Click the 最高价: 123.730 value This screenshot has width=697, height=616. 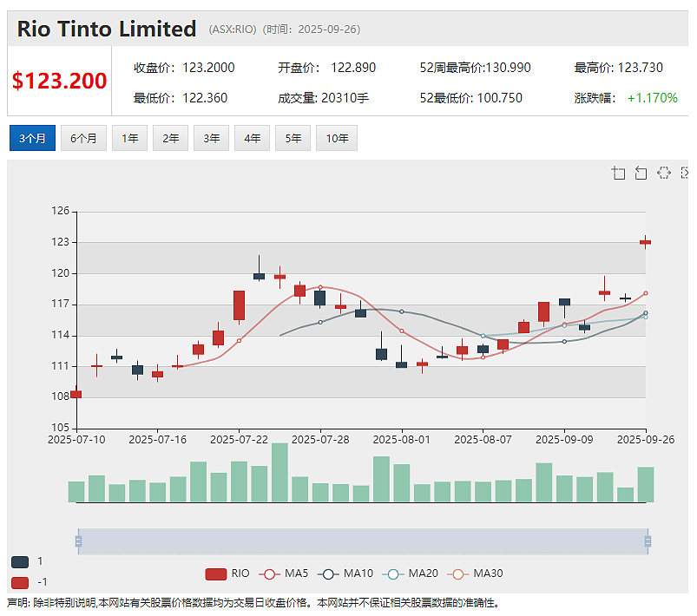[x=618, y=68]
